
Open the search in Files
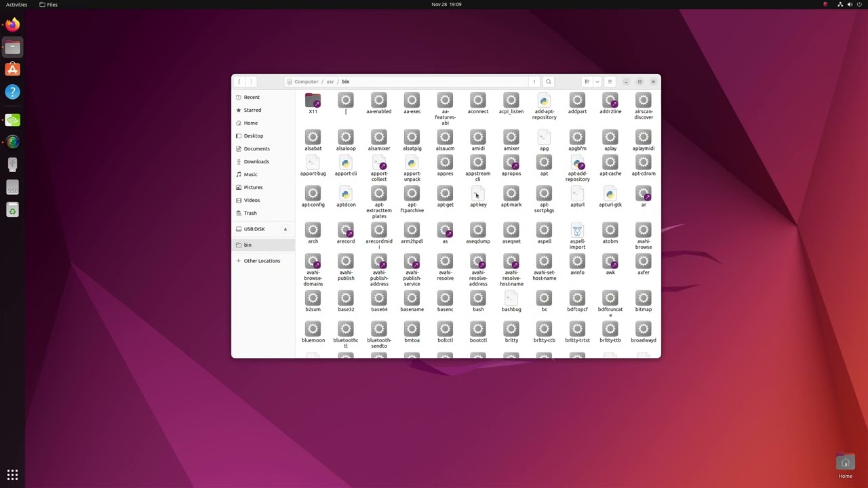[x=548, y=81]
